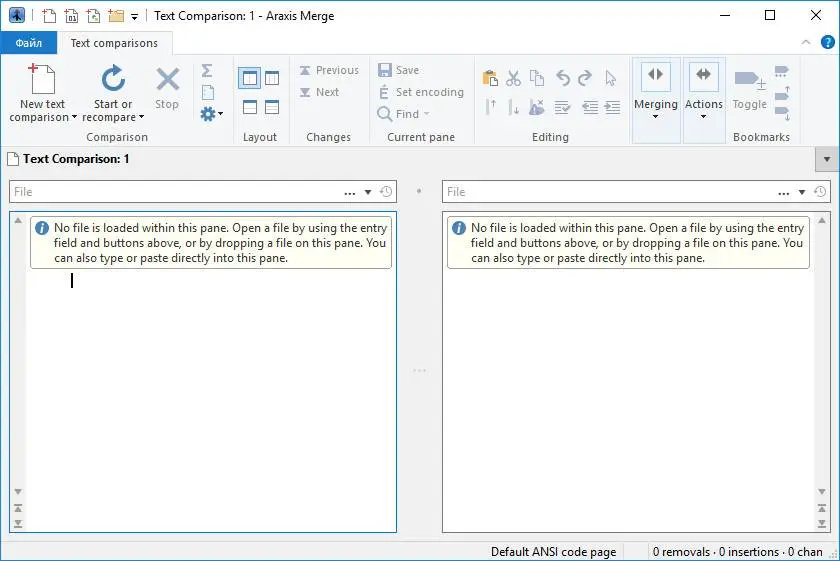The image size is (840, 561).
Task: Open the Customize Quick Access Toolbar dropdown
Action: [134, 17]
